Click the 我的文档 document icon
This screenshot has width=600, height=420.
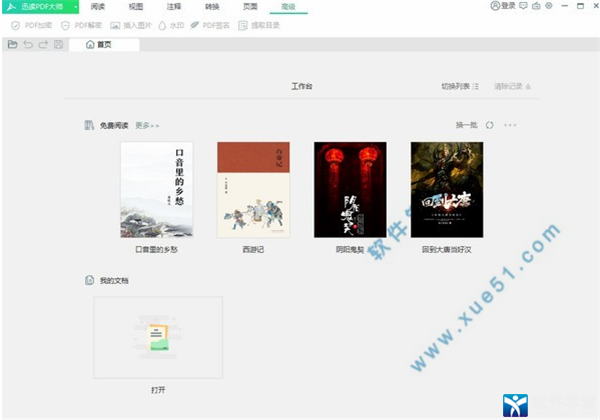89,280
